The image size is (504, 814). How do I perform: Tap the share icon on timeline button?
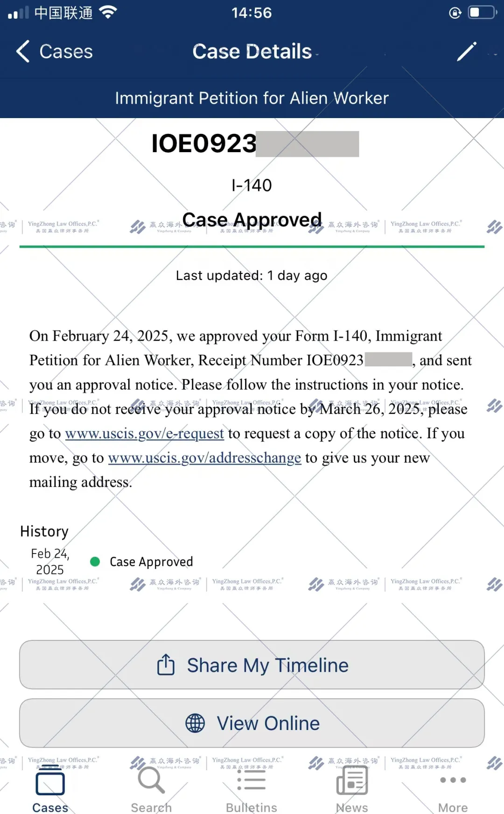(x=166, y=665)
